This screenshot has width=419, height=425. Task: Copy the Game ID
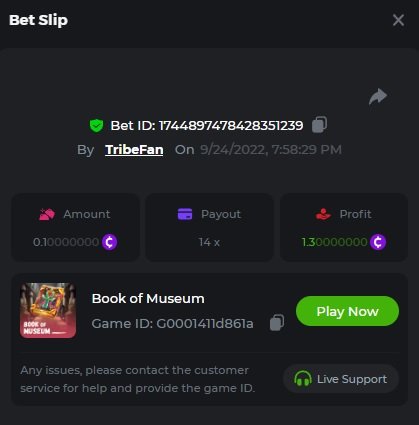click(x=277, y=323)
